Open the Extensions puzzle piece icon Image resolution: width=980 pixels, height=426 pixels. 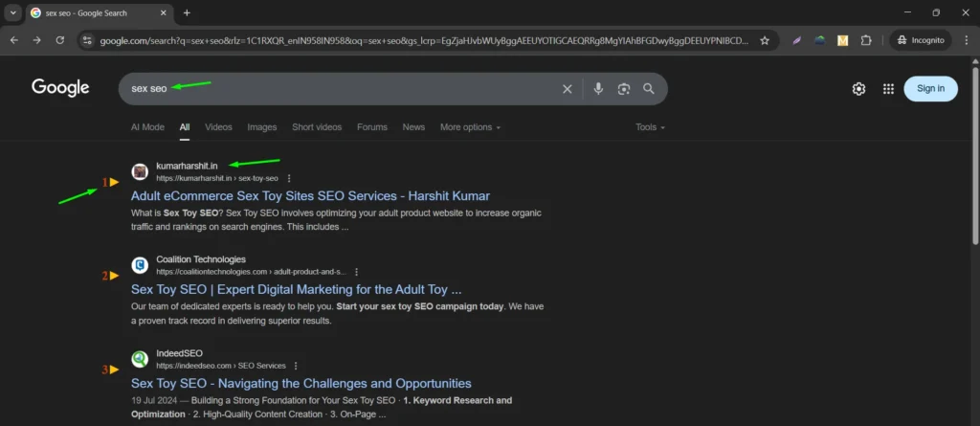pos(865,40)
